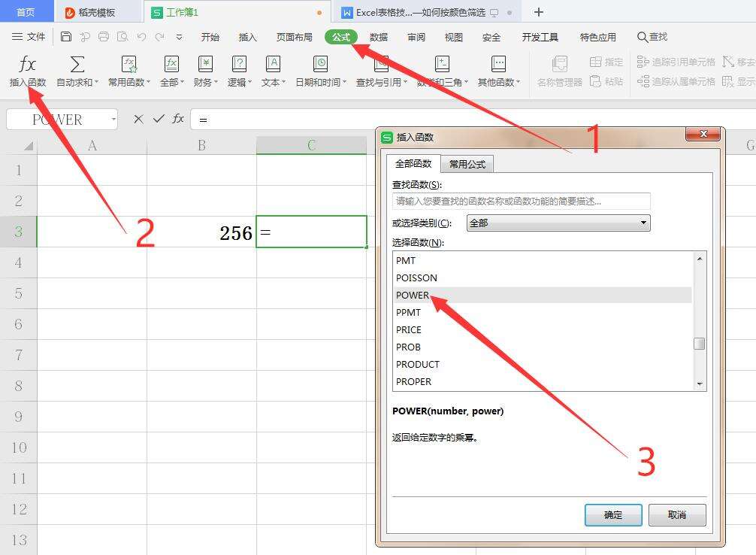The width and height of the screenshot is (756, 555).
Task: Click Trace Dependents (追踪从属单元格) tool
Action: (676, 81)
